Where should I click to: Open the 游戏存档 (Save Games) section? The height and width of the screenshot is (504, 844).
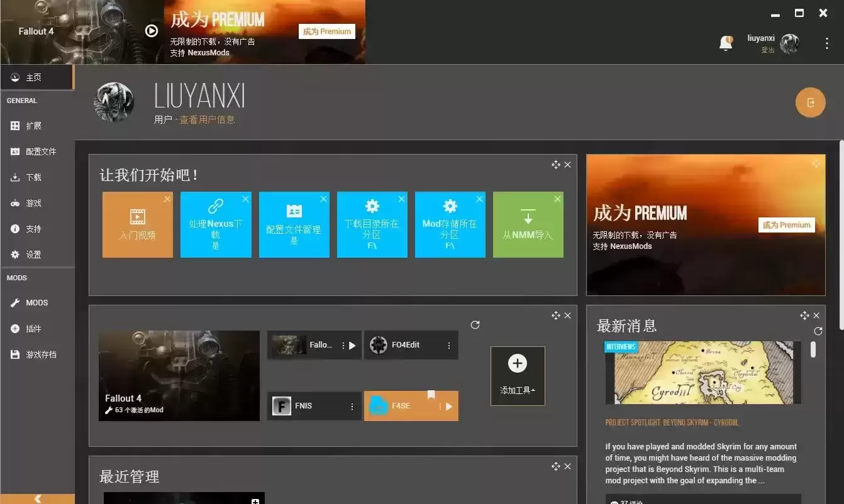(40, 354)
